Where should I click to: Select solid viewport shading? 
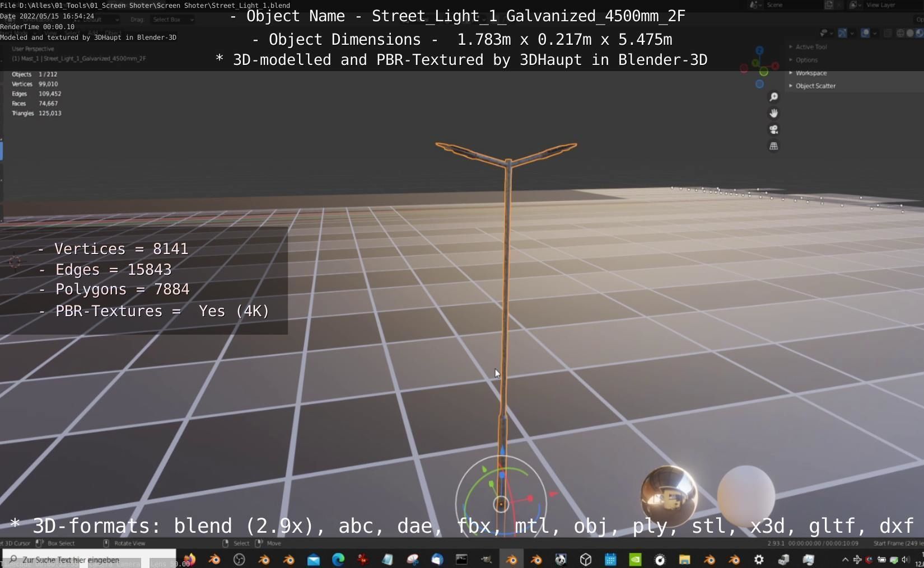click(910, 33)
